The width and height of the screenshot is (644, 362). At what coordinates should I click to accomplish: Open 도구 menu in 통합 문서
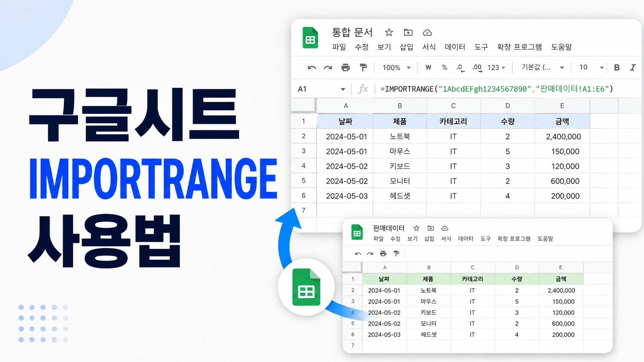tap(481, 47)
